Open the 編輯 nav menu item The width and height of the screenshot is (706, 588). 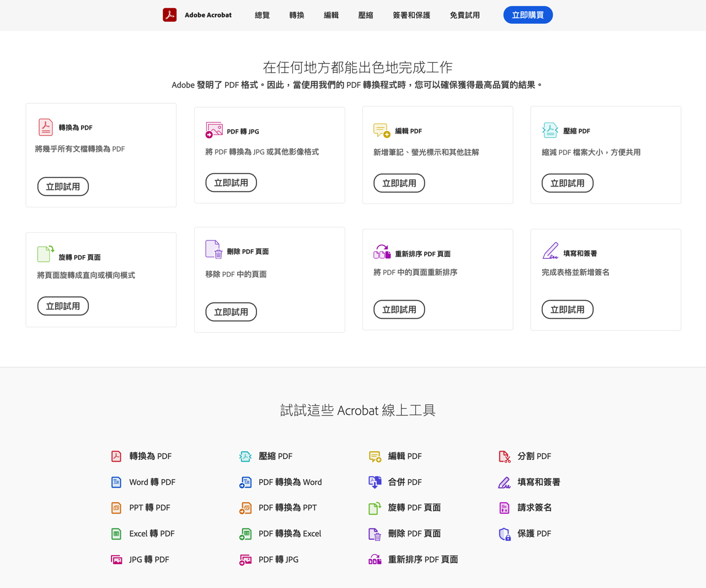click(x=331, y=15)
